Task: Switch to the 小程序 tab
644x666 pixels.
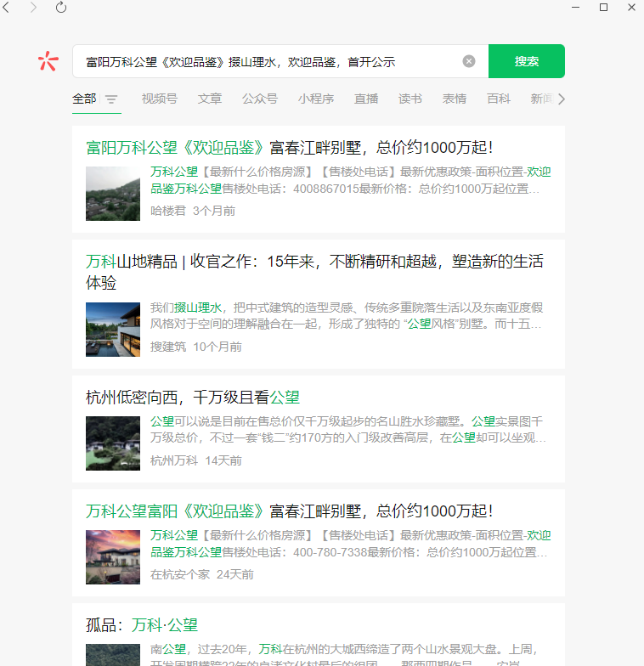Action: pos(316,99)
